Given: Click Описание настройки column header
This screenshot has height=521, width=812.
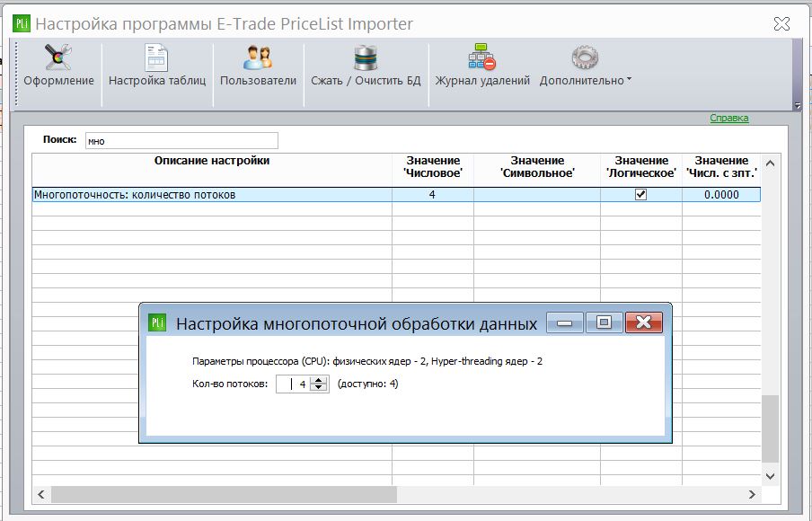Looking at the screenshot, I should [212, 170].
